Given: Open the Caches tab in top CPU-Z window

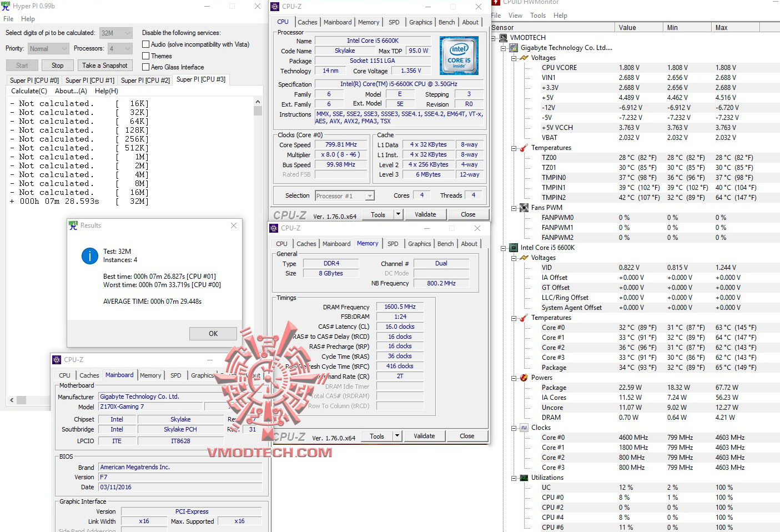Looking at the screenshot, I should tap(308, 22).
